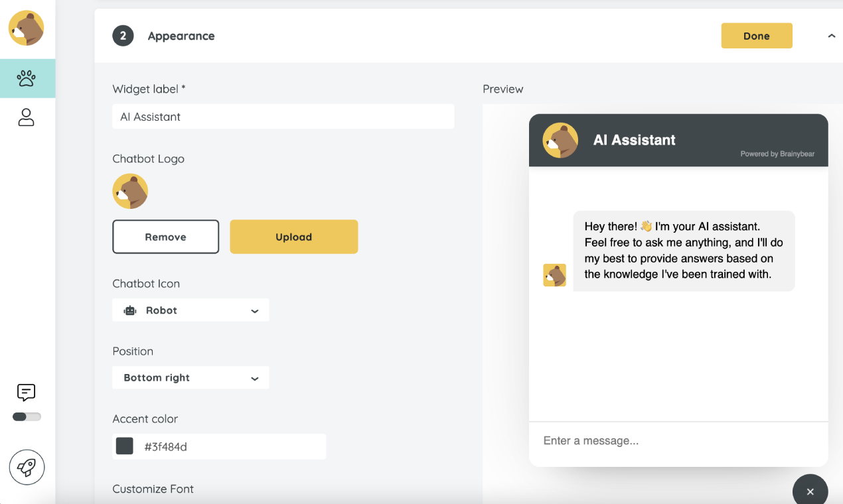
Task: Open the Chatbot Icon Robot dropdown
Action: tap(191, 310)
